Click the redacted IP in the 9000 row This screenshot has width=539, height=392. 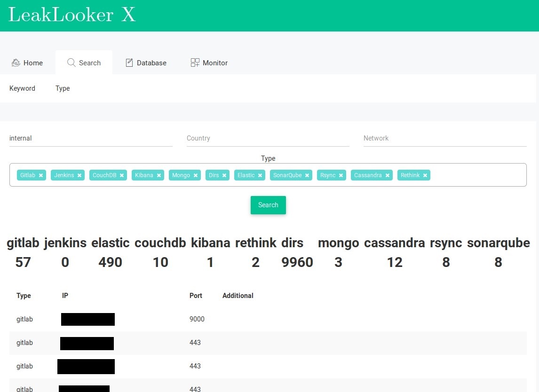pyautogui.click(x=88, y=319)
